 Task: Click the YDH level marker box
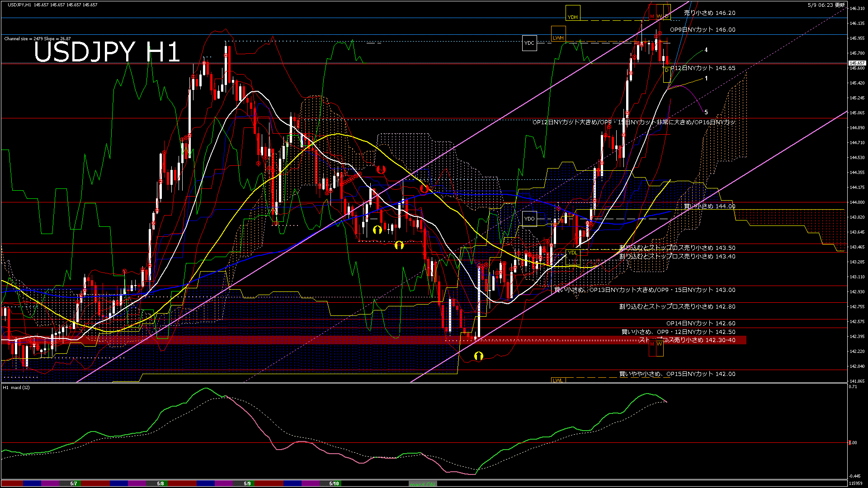tap(572, 13)
